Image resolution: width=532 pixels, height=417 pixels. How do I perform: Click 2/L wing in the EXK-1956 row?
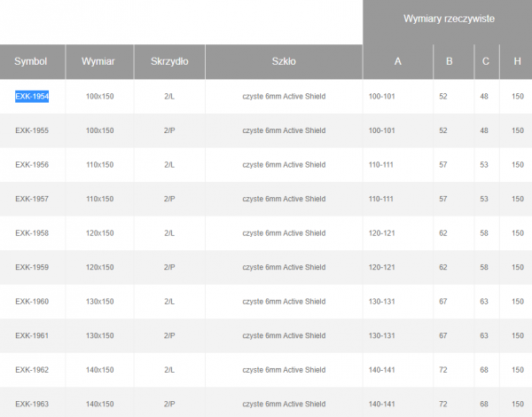(169, 165)
